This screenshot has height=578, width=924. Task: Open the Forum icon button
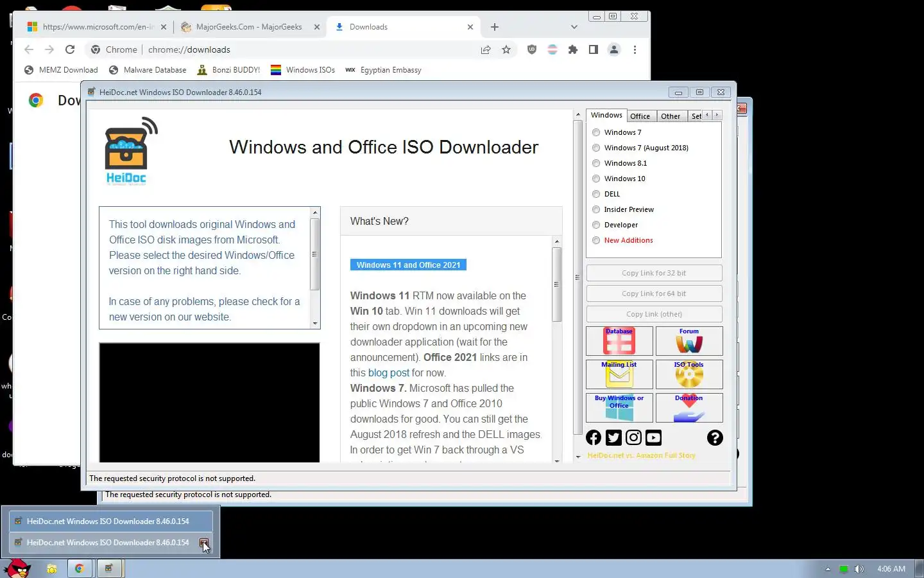[x=689, y=341]
